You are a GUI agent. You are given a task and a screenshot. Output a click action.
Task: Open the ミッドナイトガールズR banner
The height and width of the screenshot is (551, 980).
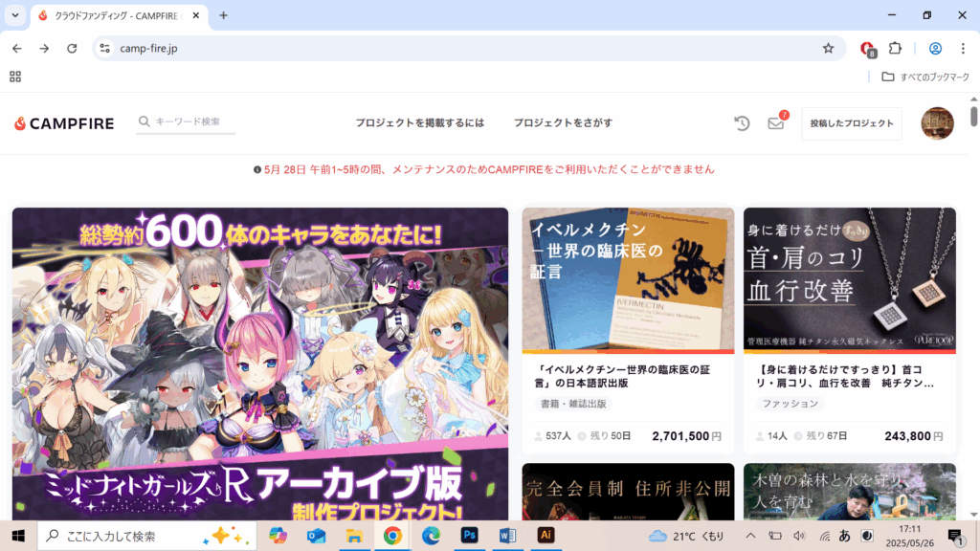[x=260, y=364]
